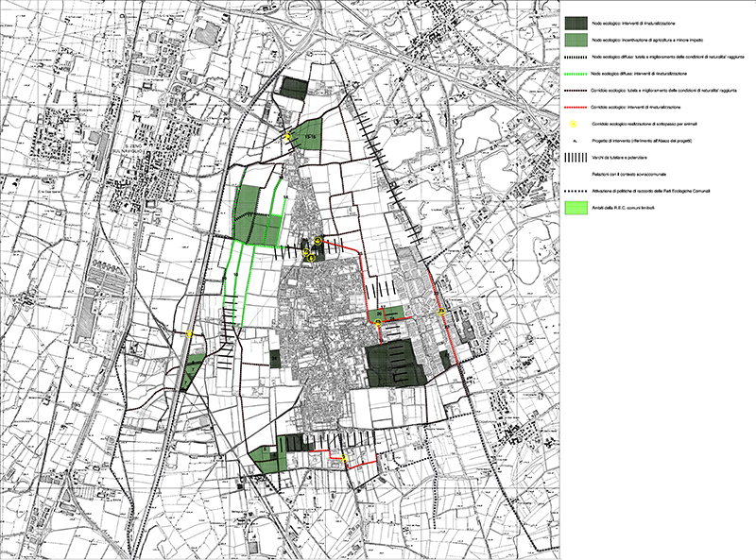756x560 pixels.
Task: Click the dark green rectangle at top of map
Action: click(x=294, y=87)
